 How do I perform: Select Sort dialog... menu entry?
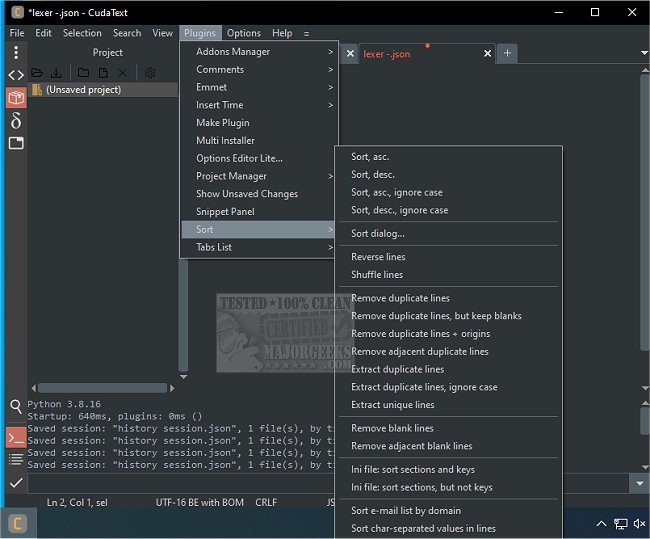[x=378, y=234]
